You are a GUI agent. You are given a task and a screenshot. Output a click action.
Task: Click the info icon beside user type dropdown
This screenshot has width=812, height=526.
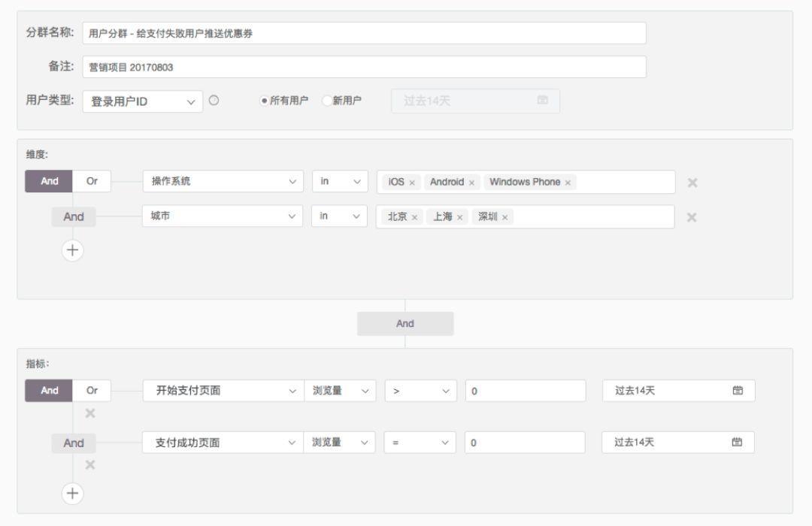click(x=214, y=101)
